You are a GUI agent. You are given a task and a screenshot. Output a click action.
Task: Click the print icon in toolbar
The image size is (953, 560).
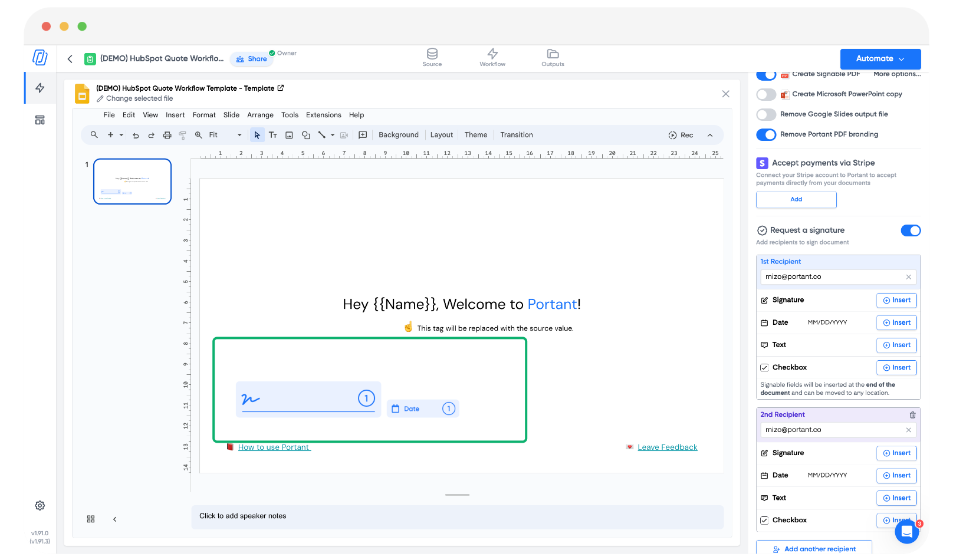pyautogui.click(x=167, y=135)
